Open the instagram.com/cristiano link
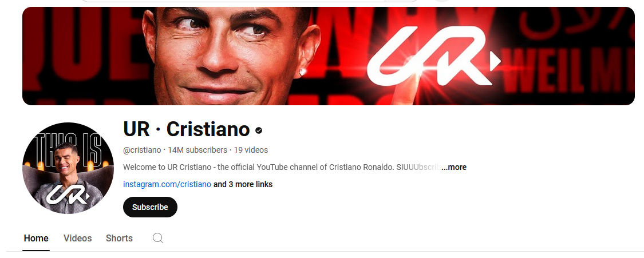The height and width of the screenshot is (258, 644). 167,185
